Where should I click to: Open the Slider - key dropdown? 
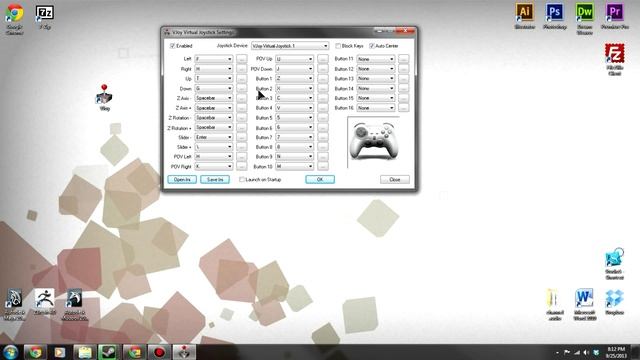(213, 137)
